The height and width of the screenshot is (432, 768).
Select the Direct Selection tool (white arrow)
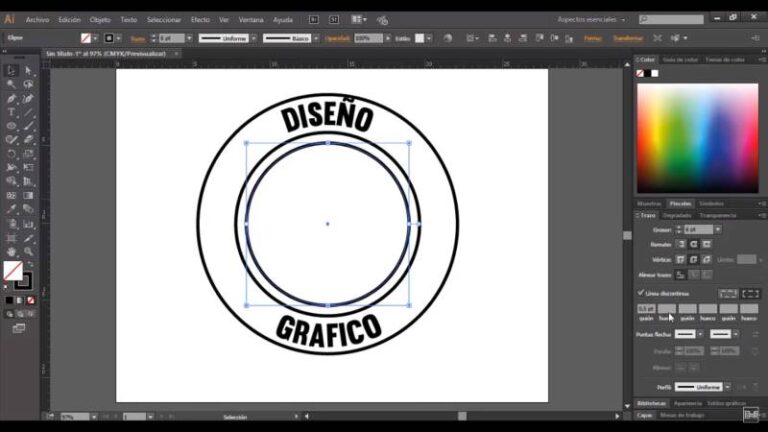tap(28, 71)
